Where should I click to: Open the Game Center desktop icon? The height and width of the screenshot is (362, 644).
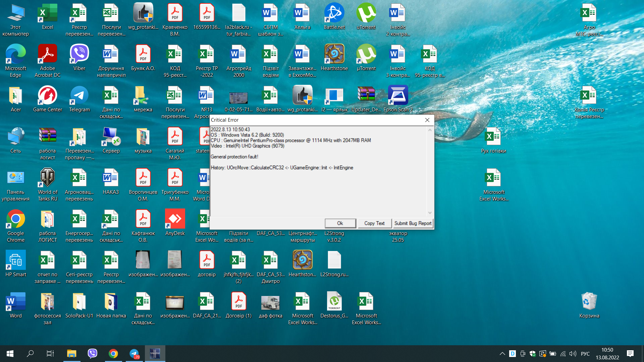(47, 96)
